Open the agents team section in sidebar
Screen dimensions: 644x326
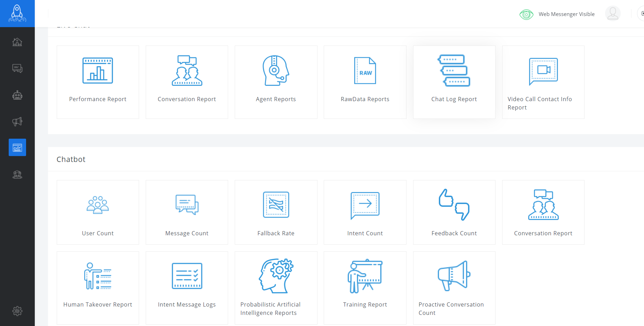coord(17,174)
